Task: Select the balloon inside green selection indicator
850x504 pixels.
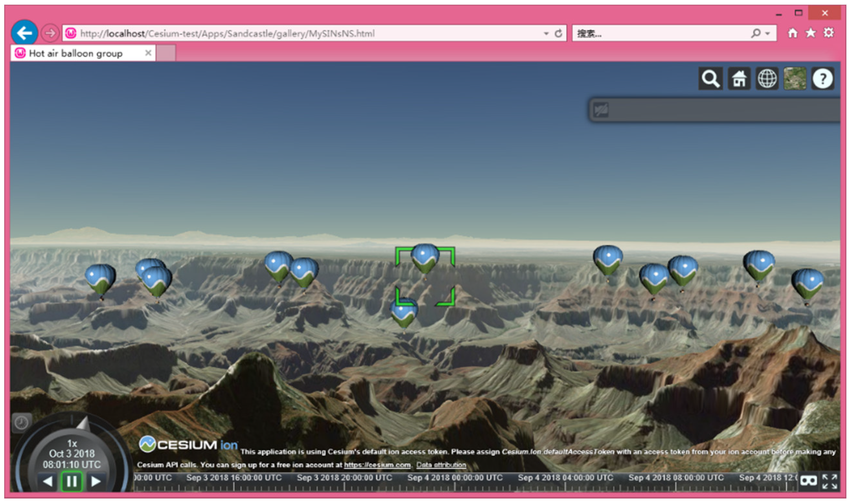Action: tap(425, 260)
